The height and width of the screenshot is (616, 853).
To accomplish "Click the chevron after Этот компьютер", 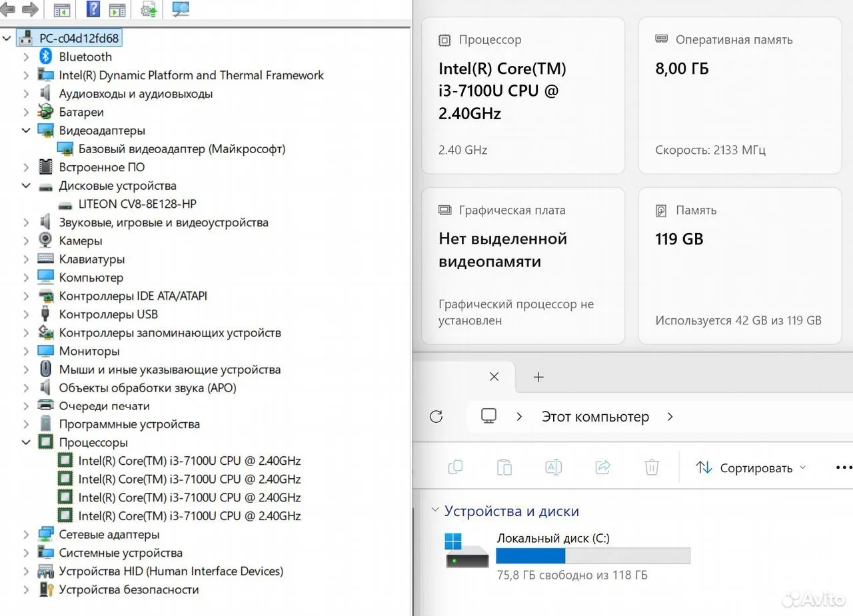I will pos(670,417).
